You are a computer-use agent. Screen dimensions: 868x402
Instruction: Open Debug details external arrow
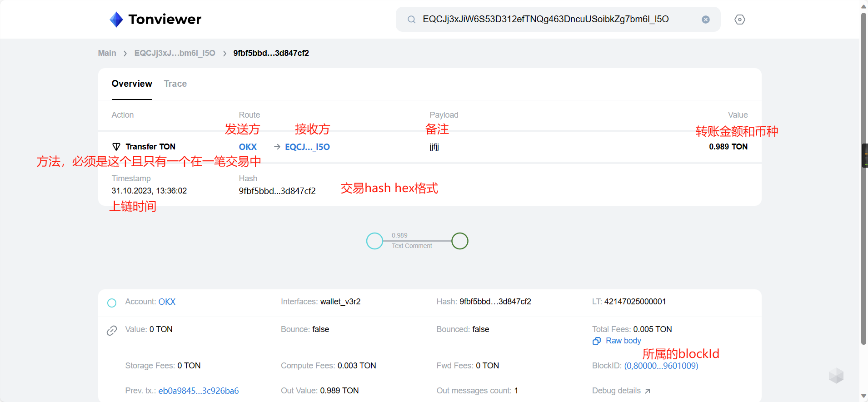pyautogui.click(x=647, y=391)
